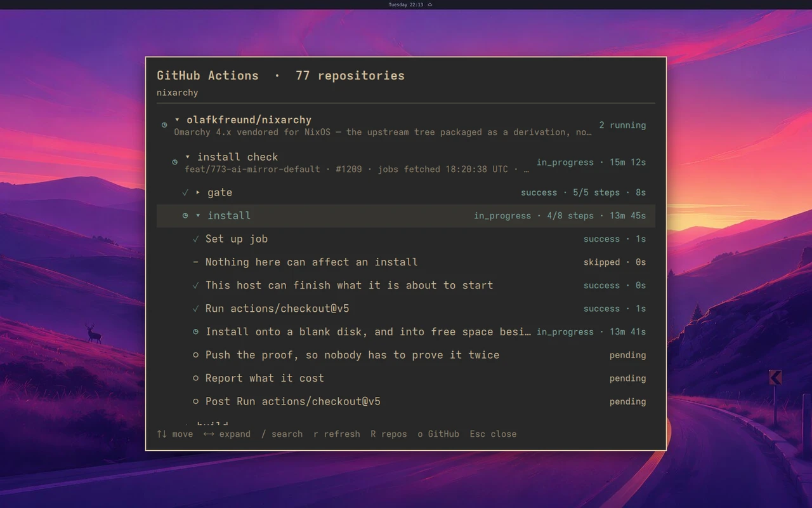The image size is (812, 508).
Task: Click the search field containing nixarchy
Action: (x=406, y=93)
